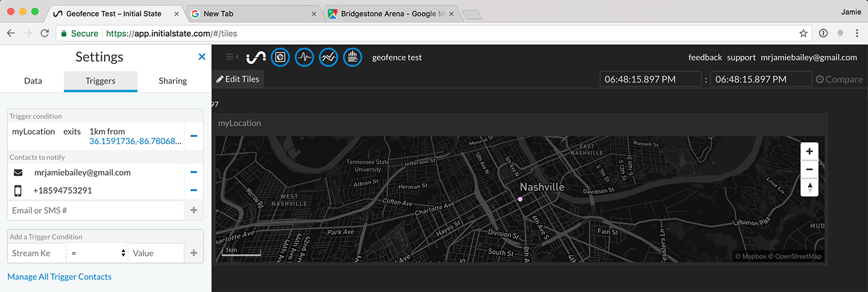
Task: Zoom out on the map
Action: click(810, 169)
